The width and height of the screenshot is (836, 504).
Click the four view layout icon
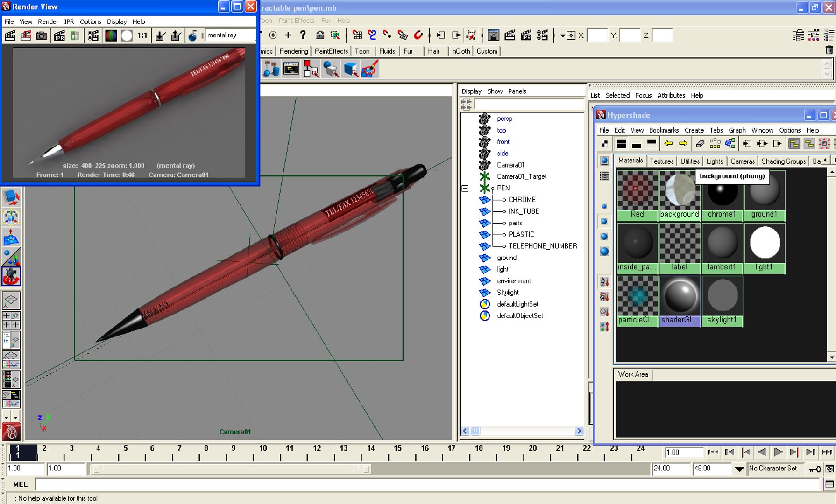point(11,320)
